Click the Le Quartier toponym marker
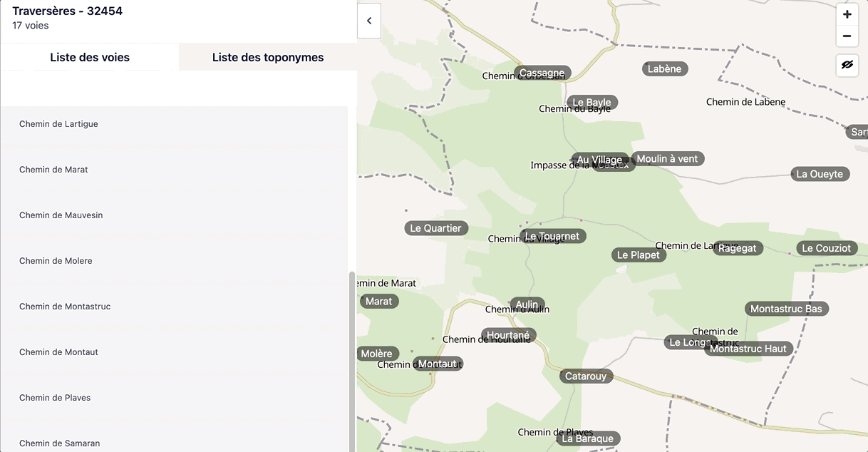The width and height of the screenshot is (868, 452). pos(435,228)
